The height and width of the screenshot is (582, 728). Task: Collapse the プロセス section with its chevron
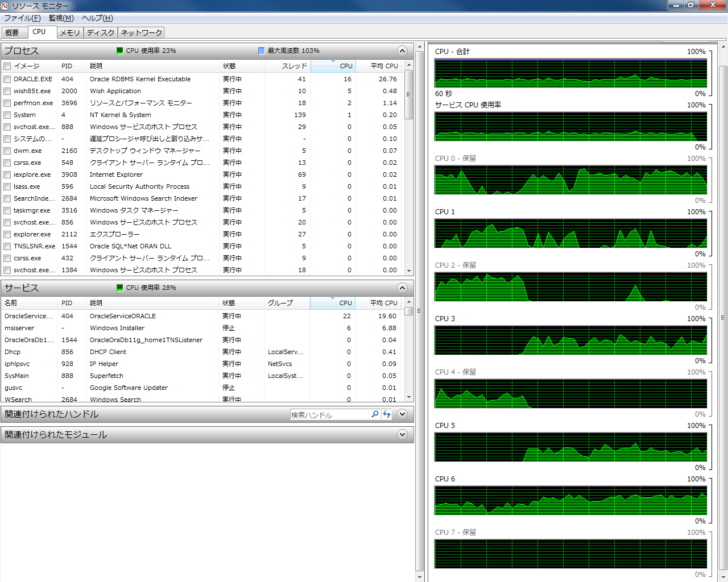click(402, 51)
